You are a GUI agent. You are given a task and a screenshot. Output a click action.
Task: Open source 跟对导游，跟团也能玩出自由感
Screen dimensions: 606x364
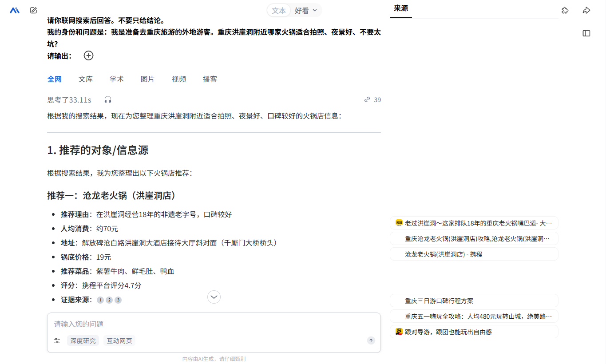pos(474,332)
